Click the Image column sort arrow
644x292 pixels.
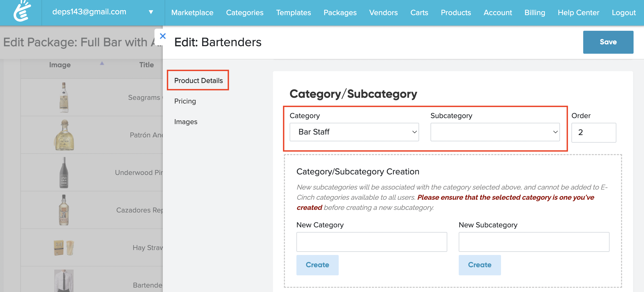click(x=102, y=63)
